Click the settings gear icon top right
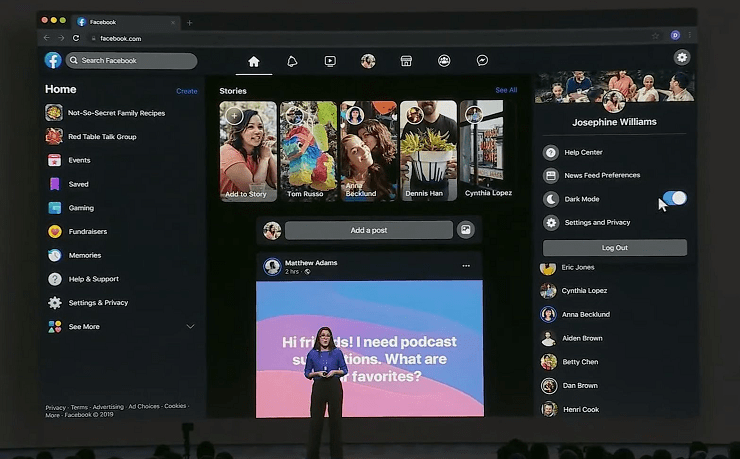Screen dimensions: 740x459 [x=682, y=58]
